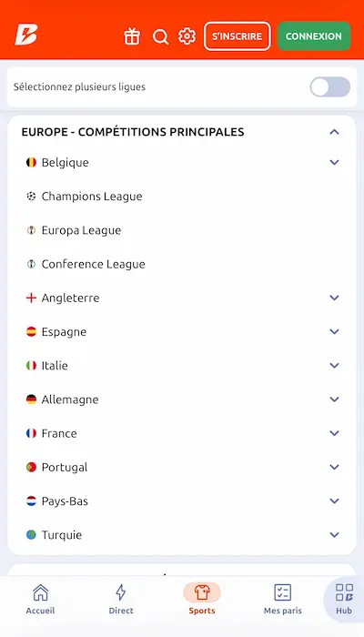Open the Hub grid icon
Viewport: 364px width, 637px height.
[344, 599]
